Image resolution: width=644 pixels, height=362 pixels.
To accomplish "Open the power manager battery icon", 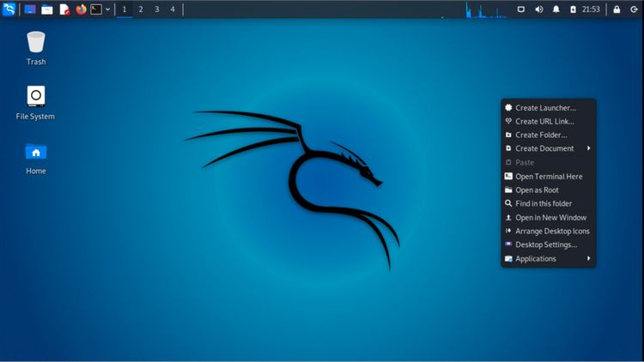I will pos(573,9).
